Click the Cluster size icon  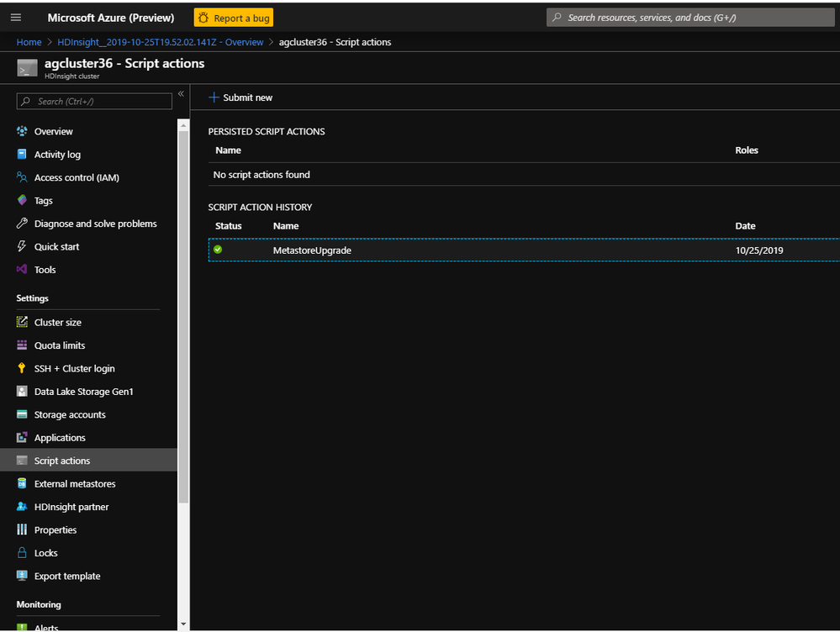pos(22,322)
